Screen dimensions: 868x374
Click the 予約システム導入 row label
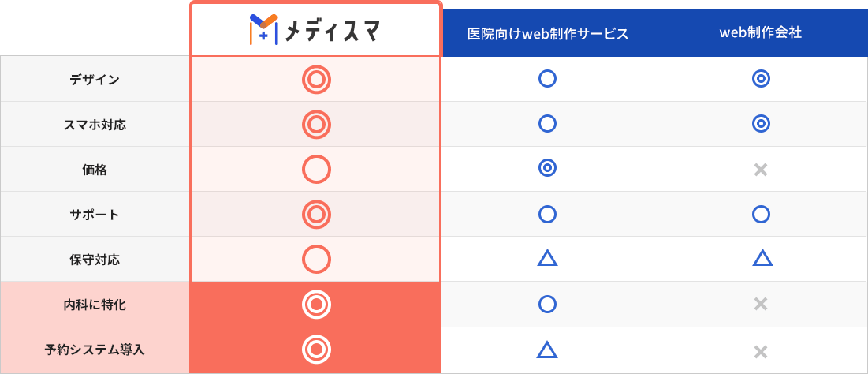(95, 350)
